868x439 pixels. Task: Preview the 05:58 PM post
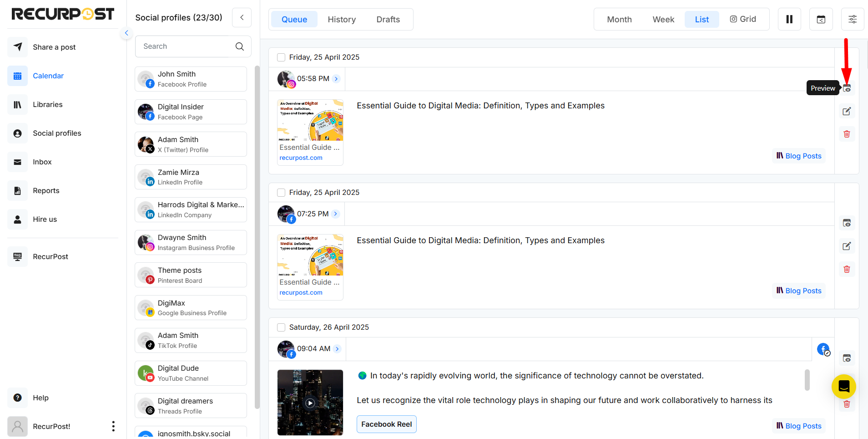(847, 88)
